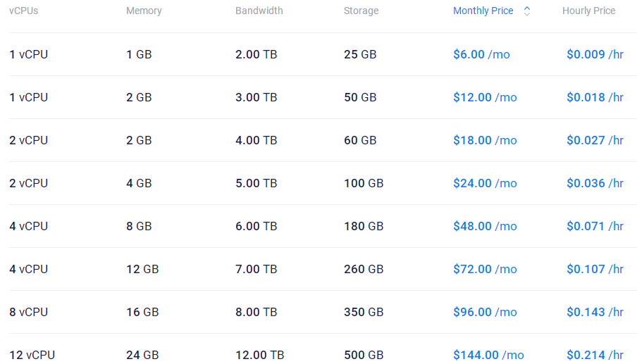Choose the $144.00 /mo plan price
Viewport: 637px width, 364px height.
(488, 355)
